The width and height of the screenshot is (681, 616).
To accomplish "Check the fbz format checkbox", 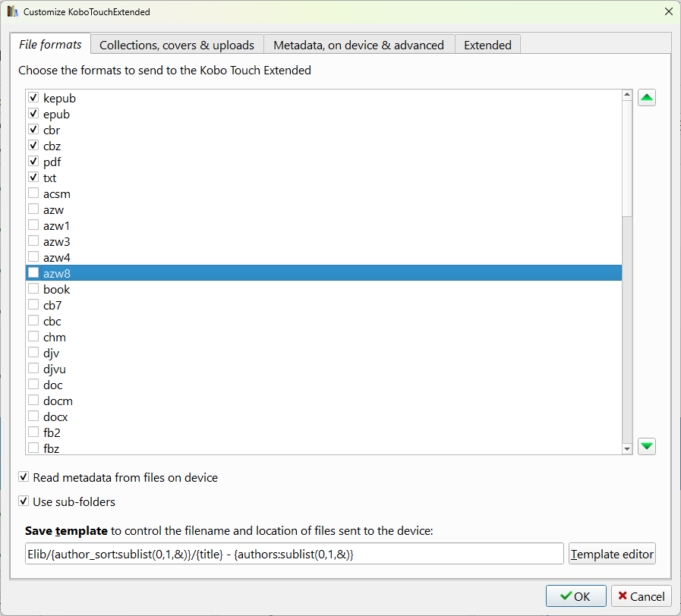I will [x=33, y=448].
